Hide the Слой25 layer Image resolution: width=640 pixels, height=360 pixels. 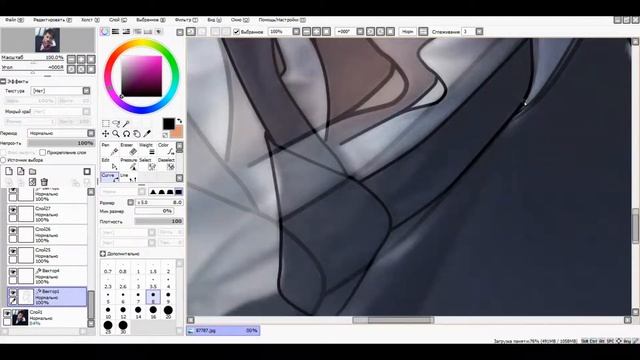pyautogui.click(x=13, y=251)
